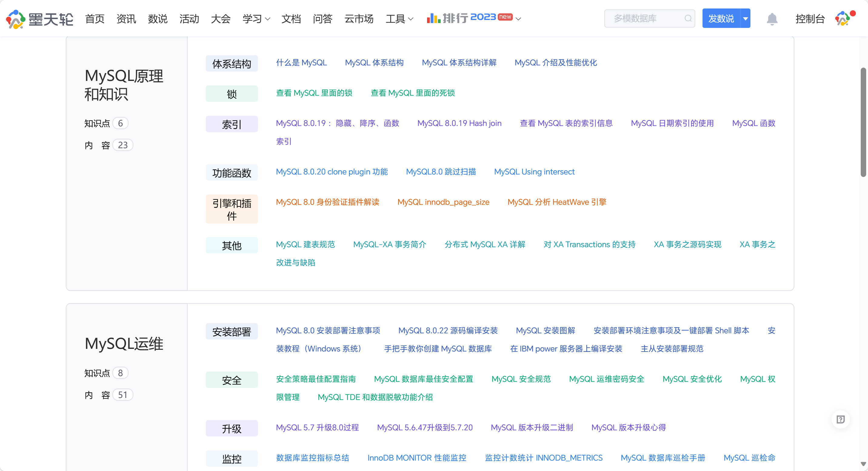Open MySQL8.0 跳过扫描 article

click(x=441, y=172)
